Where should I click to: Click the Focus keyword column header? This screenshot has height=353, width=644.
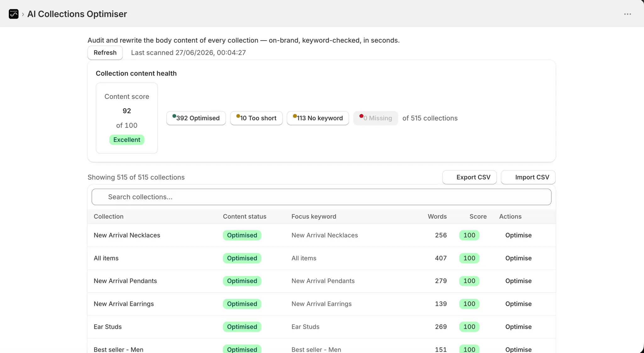[x=314, y=216]
